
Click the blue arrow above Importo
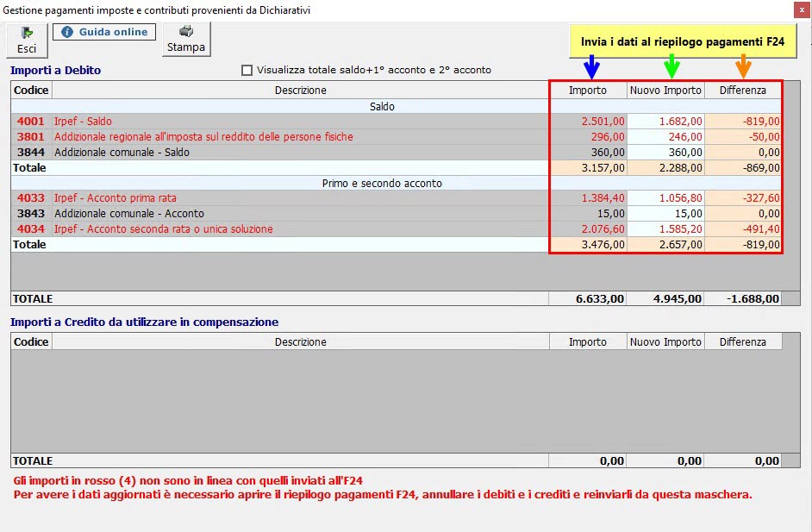coord(590,66)
